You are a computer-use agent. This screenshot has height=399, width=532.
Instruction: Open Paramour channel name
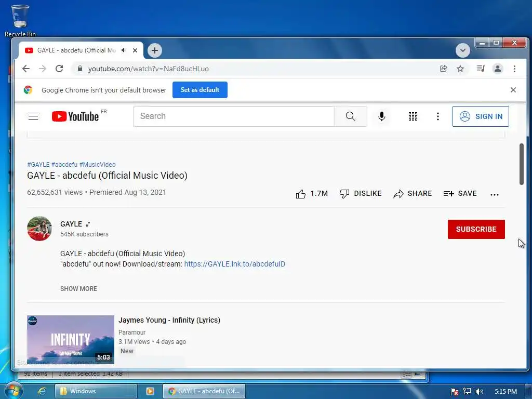132,332
